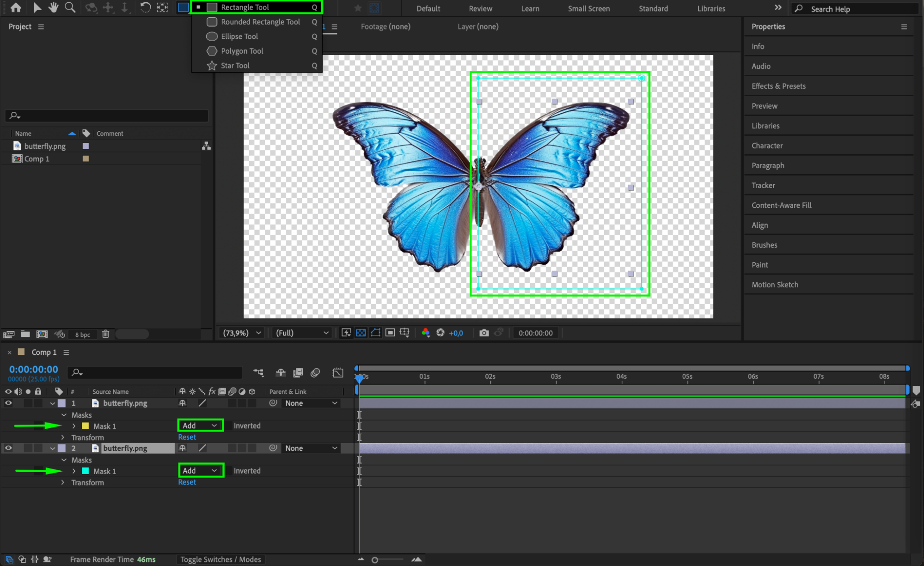Expand Transform properties of layer 2

(x=63, y=482)
